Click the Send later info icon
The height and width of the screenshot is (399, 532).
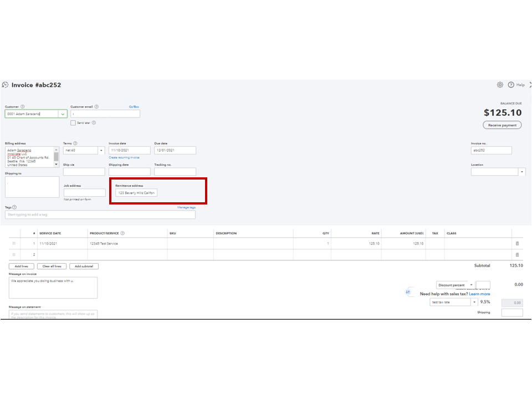[94, 123]
